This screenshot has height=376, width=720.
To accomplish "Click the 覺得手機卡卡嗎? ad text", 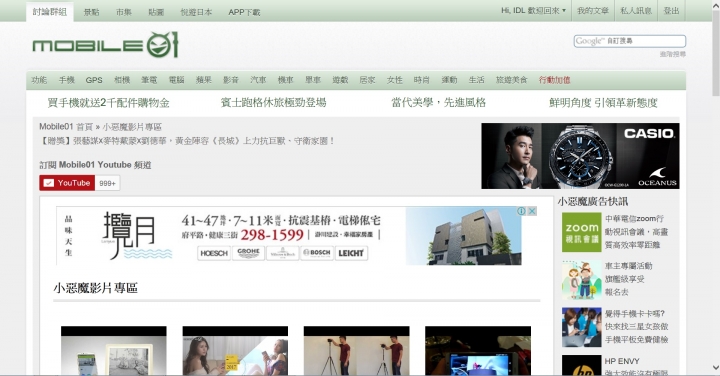I will pyautogui.click(x=636, y=326).
